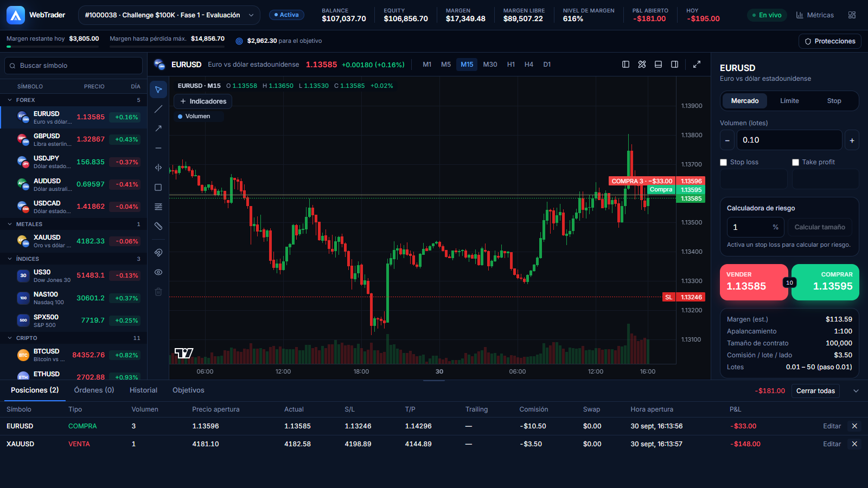
Task: Open the Órdenes (0) tab
Action: point(94,390)
